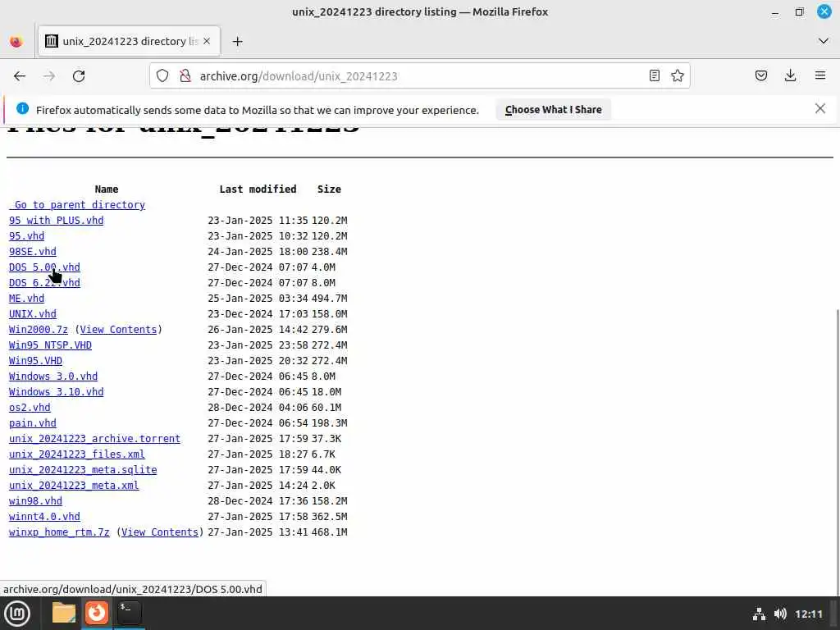Open a new tab with plus button

click(237, 41)
